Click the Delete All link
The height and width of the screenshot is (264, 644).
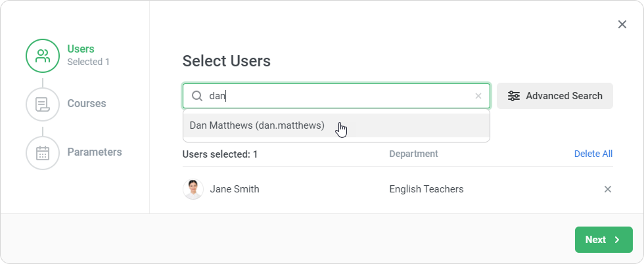coord(593,154)
